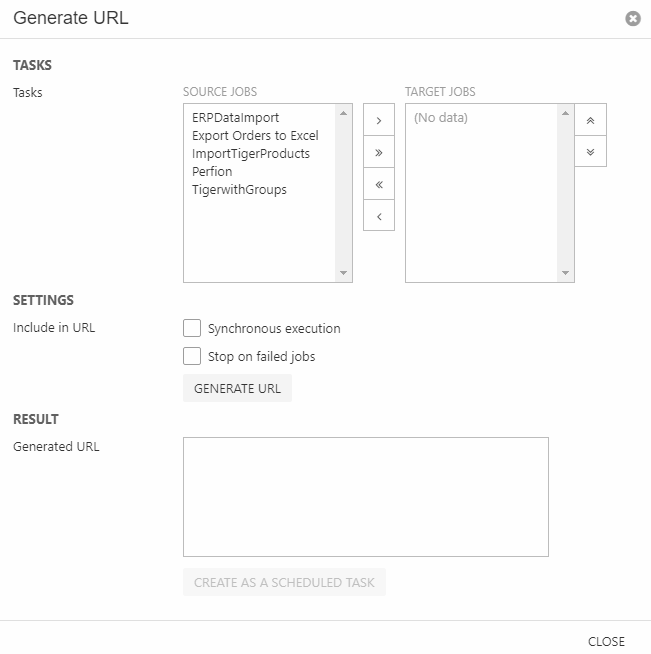Close the Generate URL dialog via X icon

click(632, 19)
